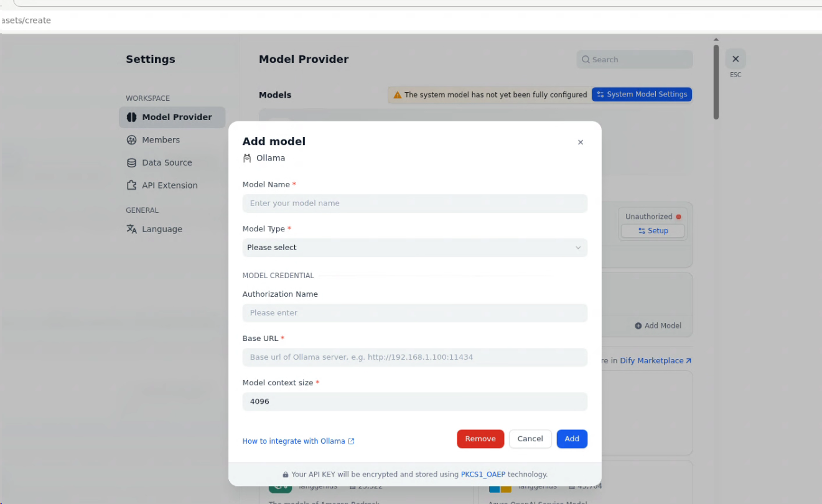
Task: Open How to integrate with Ollama link
Action: point(298,441)
